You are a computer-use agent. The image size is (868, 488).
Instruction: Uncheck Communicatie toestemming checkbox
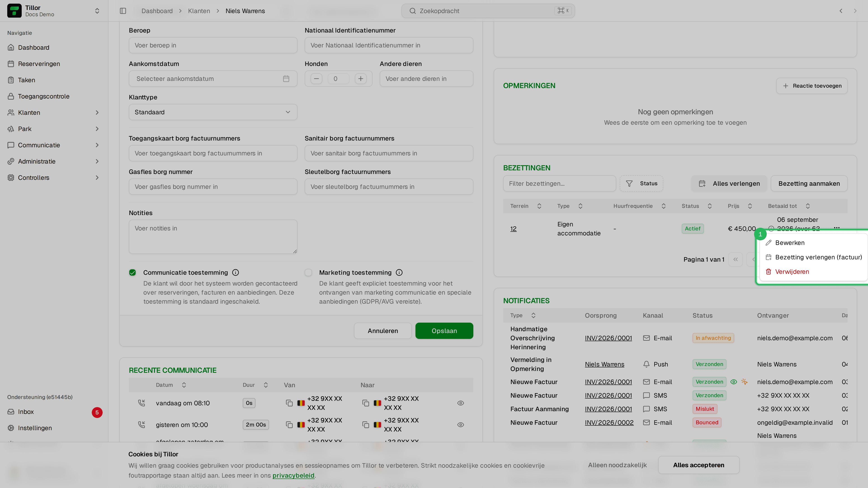pyautogui.click(x=132, y=272)
